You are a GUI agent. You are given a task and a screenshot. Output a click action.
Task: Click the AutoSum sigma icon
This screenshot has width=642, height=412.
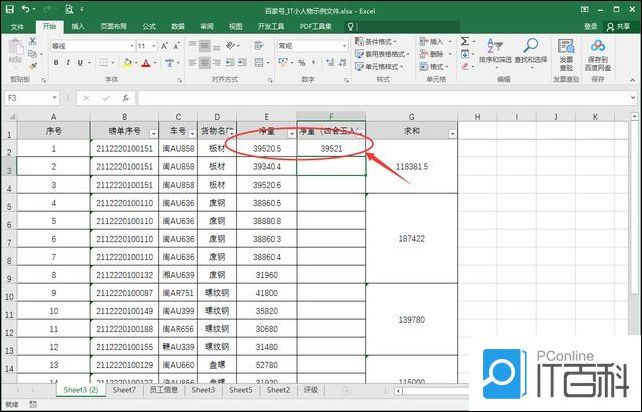pyautogui.click(x=465, y=41)
